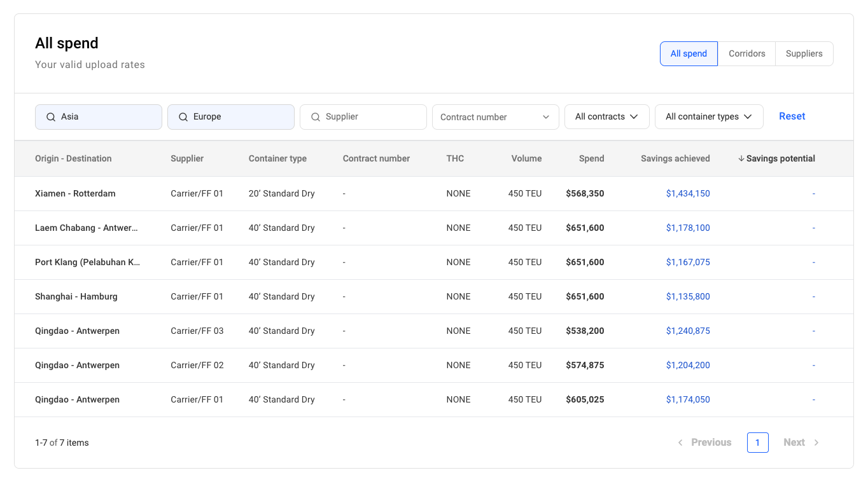
Task: Click the Next page chevron icon
Action: click(x=816, y=443)
